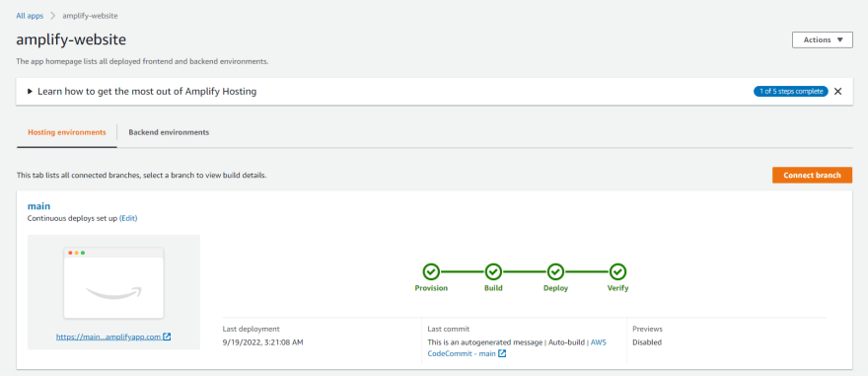Click the 'Deploy' step label
This screenshot has width=868, height=376.
(x=555, y=288)
